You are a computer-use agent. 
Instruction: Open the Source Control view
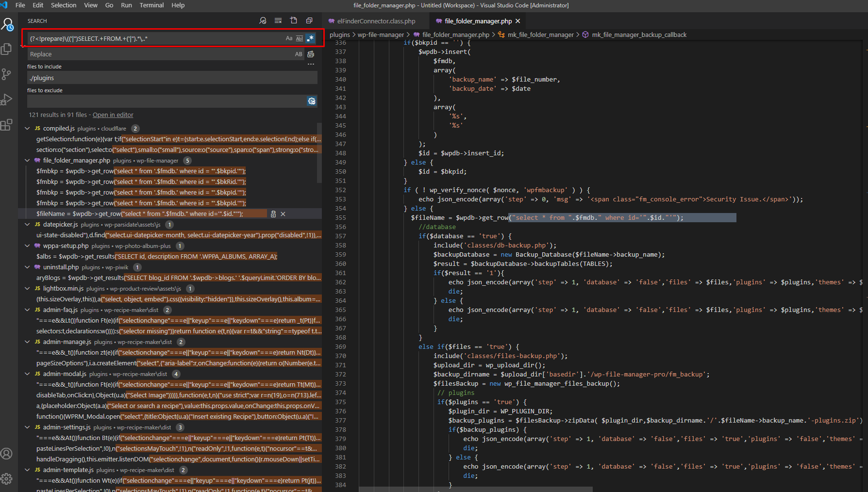(7, 74)
